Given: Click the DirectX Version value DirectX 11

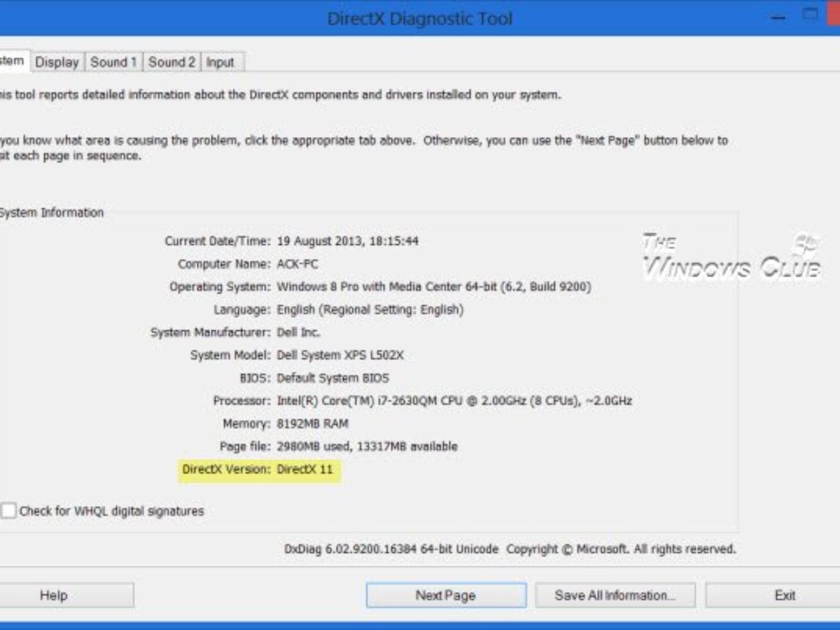Looking at the screenshot, I should point(305,469).
